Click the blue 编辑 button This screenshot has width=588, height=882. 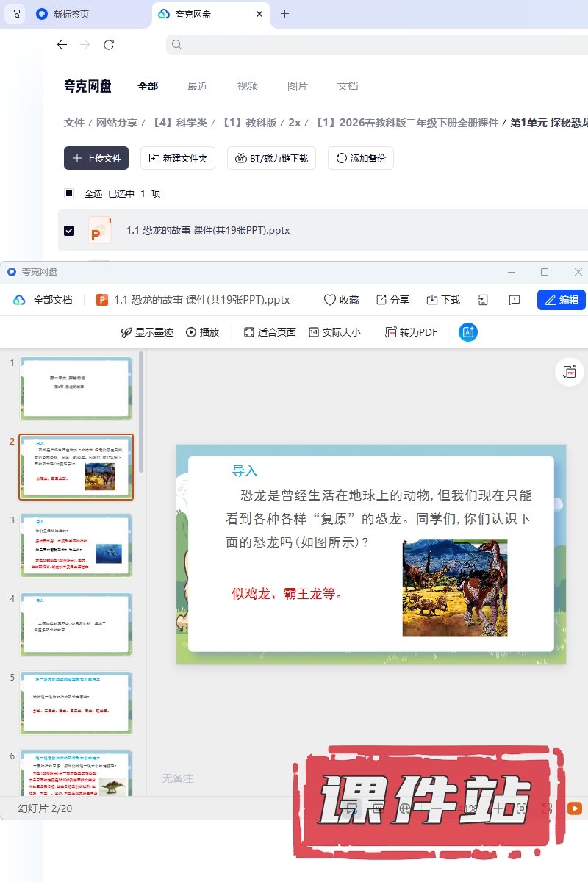coord(562,300)
